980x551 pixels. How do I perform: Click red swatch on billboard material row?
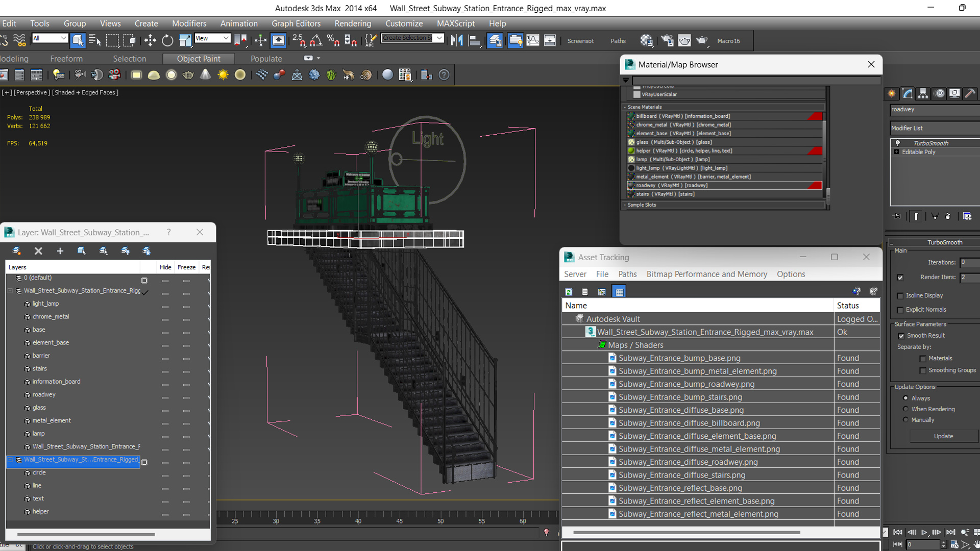(x=815, y=116)
